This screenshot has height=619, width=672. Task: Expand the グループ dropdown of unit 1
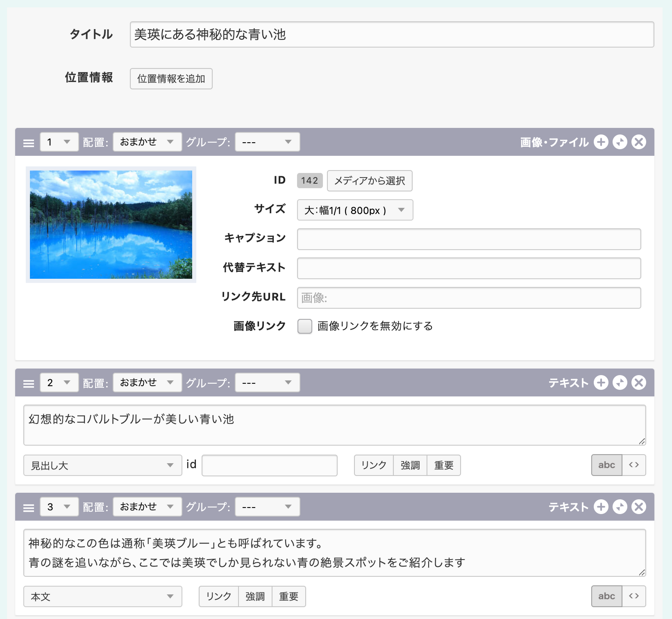267,142
